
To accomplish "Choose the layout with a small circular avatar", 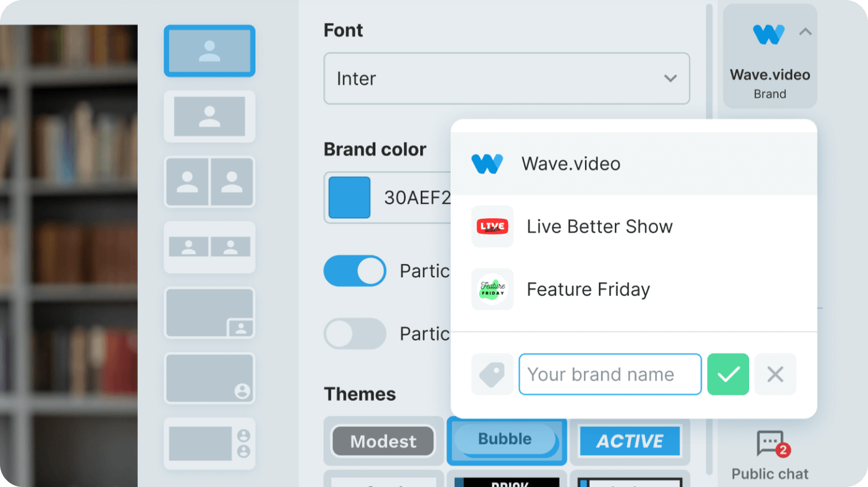I will [x=210, y=378].
